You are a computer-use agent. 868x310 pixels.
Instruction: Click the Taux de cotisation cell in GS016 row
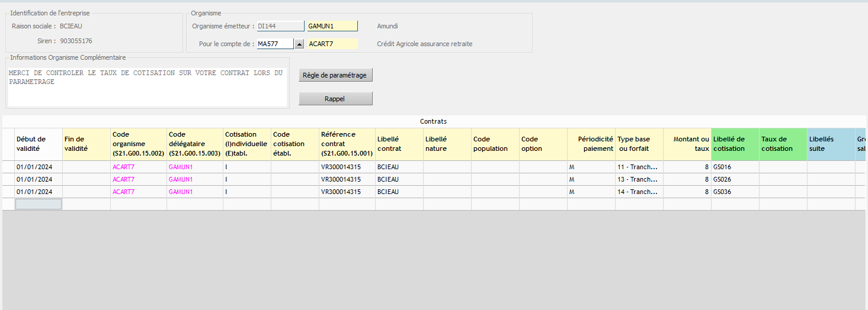coord(783,167)
